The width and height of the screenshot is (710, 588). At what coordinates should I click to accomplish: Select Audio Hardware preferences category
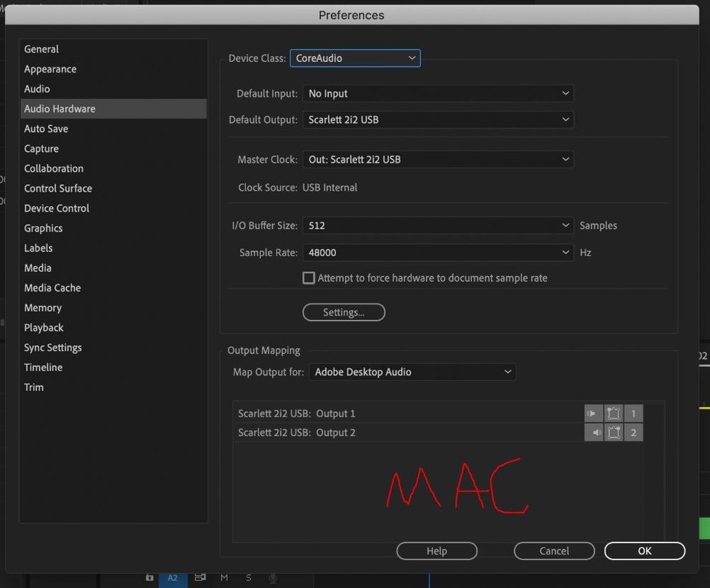[x=113, y=109]
